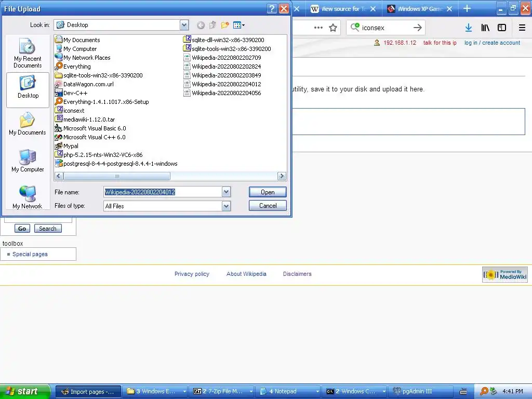Select the Dev-C++ shortcut
The width and height of the screenshot is (532, 399).
click(71, 93)
